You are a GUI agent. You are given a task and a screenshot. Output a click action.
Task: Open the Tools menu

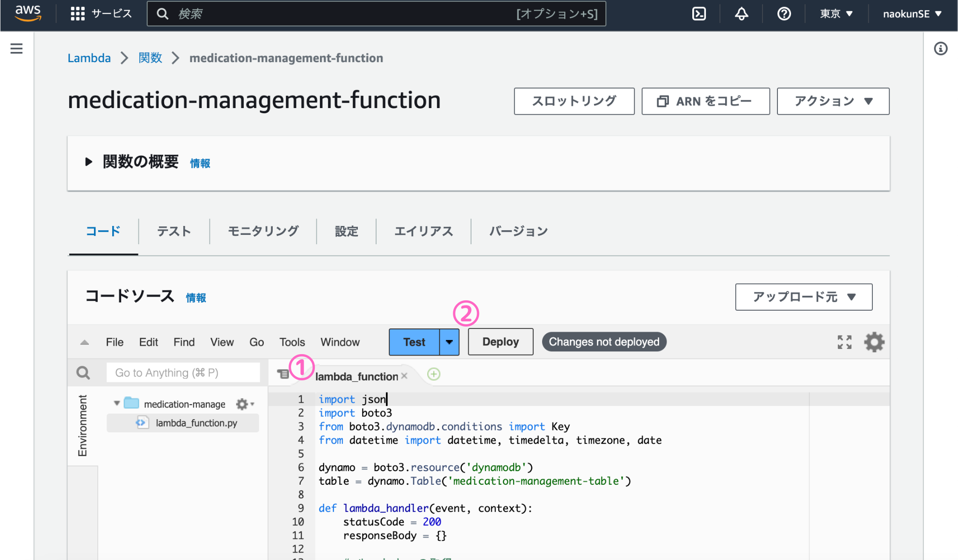click(292, 342)
